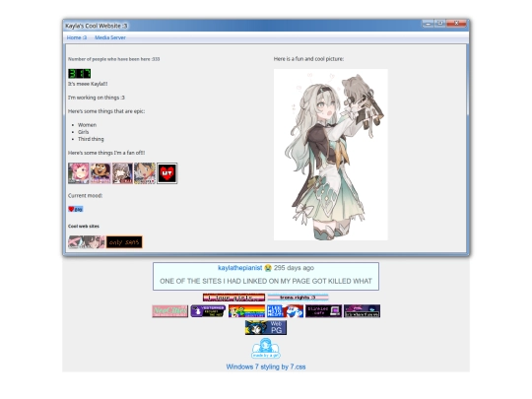
Task: Open the pink NeoCities badge
Action: click(x=170, y=311)
